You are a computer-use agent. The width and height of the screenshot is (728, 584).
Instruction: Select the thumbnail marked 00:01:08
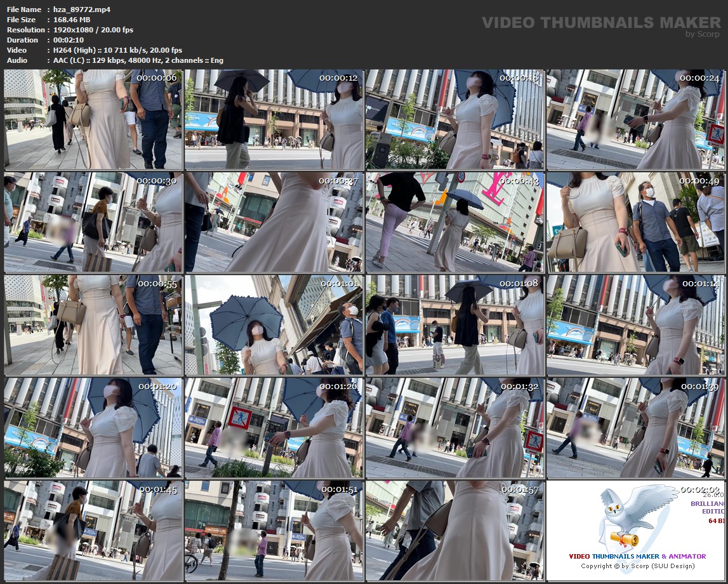(454, 325)
